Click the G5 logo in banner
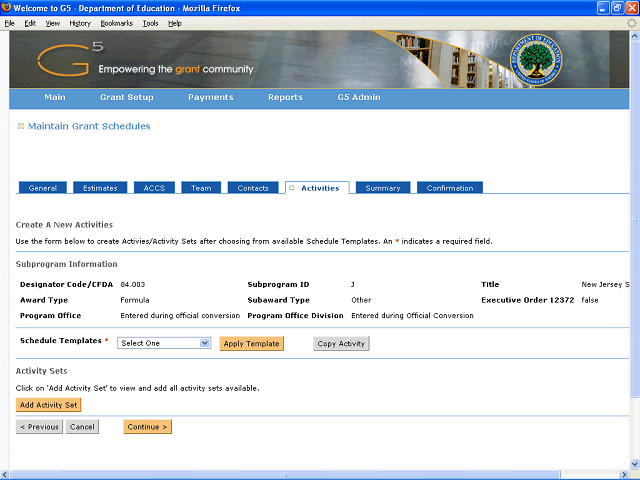The height and width of the screenshot is (480, 640). tap(70, 59)
